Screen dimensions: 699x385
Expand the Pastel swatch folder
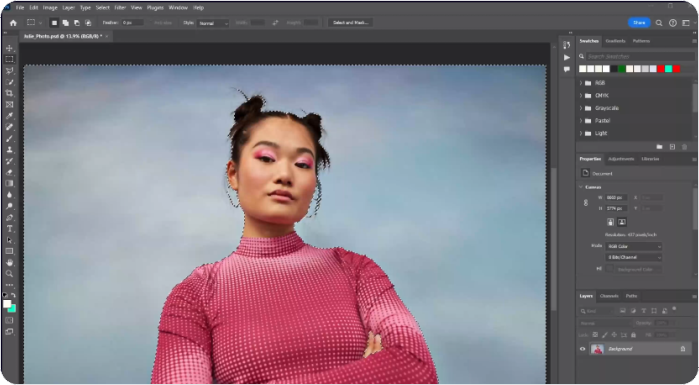[581, 121]
